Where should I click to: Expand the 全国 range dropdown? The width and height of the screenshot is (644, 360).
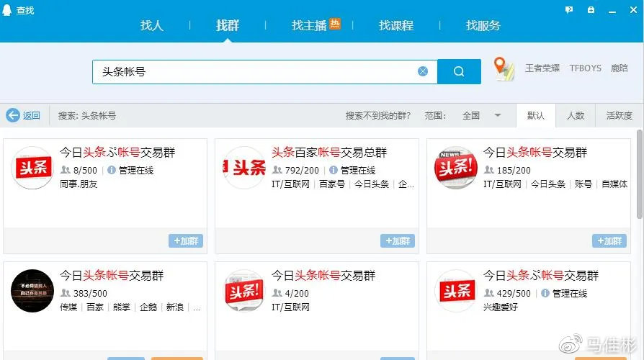point(481,116)
